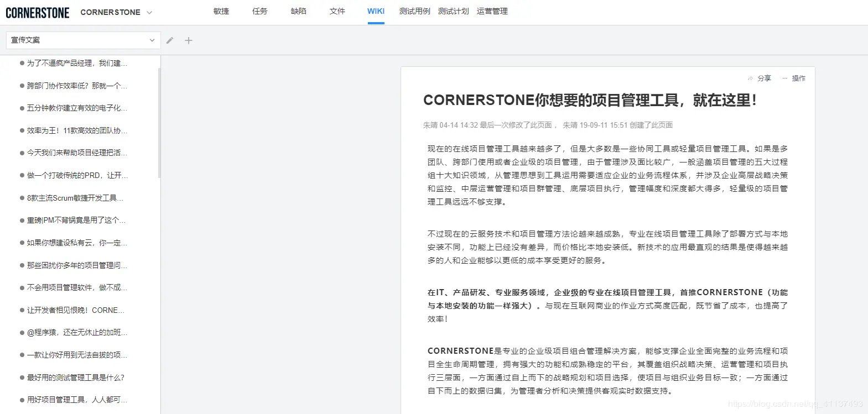Screen dimensions: 868x414
Task: Open the 运营管理 tab
Action: [x=492, y=11]
